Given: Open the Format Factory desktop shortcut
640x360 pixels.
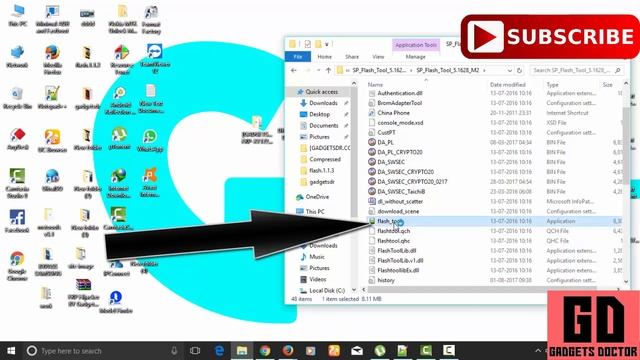Looking at the screenshot, I should pyautogui.click(x=151, y=19).
